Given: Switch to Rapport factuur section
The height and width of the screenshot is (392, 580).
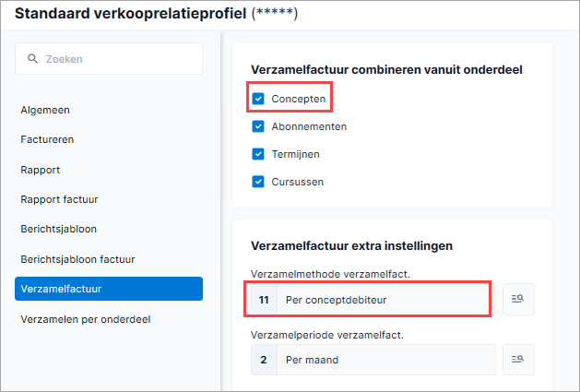Looking at the screenshot, I should 59,199.
